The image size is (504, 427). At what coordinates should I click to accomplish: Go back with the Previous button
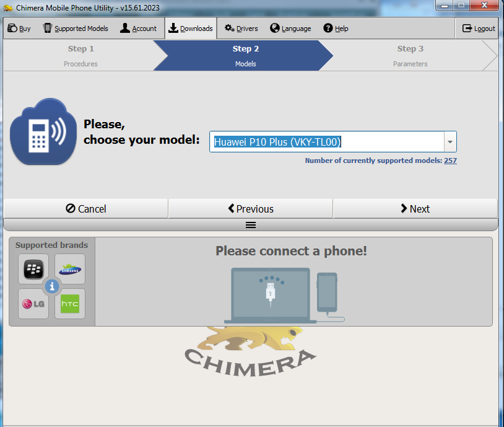(x=250, y=209)
